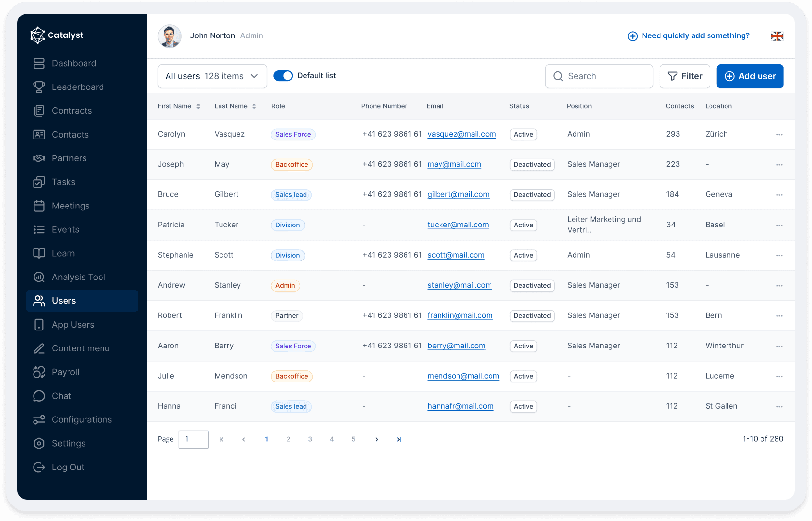Click the Filter button
The width and height of the screenshot is (812, 521).
685,76
